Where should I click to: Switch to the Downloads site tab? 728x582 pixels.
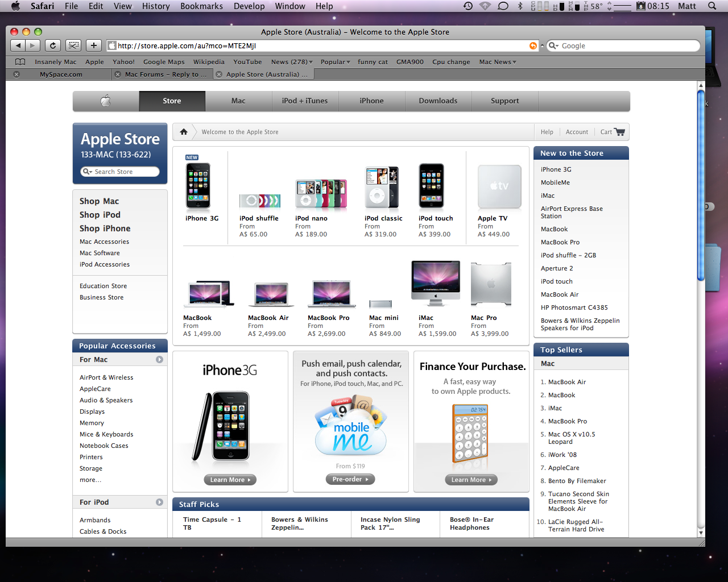(x=438, y=101)
